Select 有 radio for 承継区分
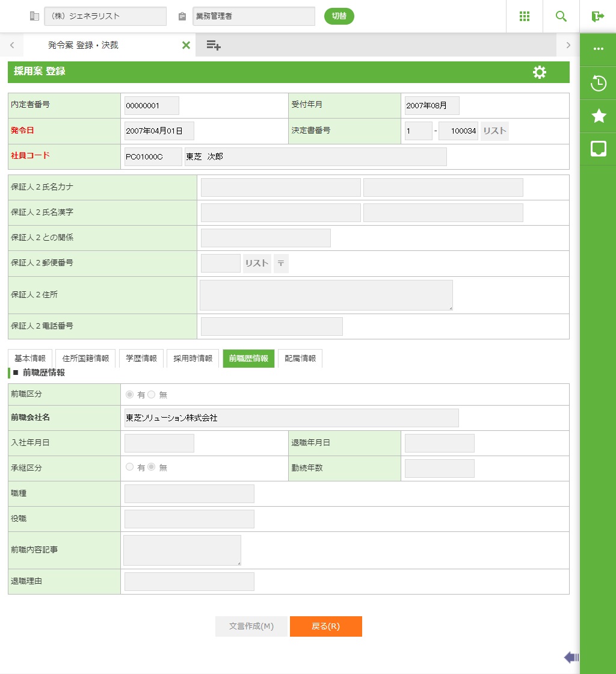 point(130,467)
